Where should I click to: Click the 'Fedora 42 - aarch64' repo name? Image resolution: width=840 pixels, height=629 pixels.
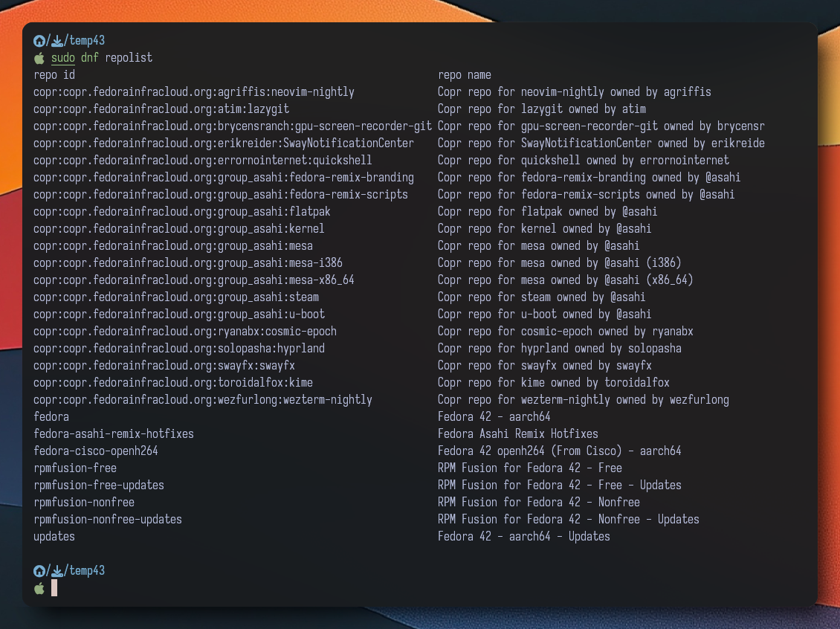pyautogui.click(x=494, y=417)
